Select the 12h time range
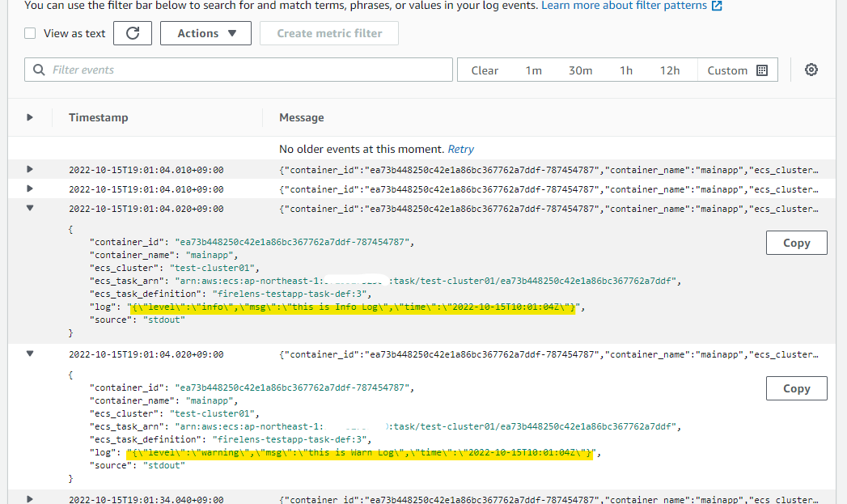This screenshot has width=847, height=504. pyautogui.click(x=670, y=70)
